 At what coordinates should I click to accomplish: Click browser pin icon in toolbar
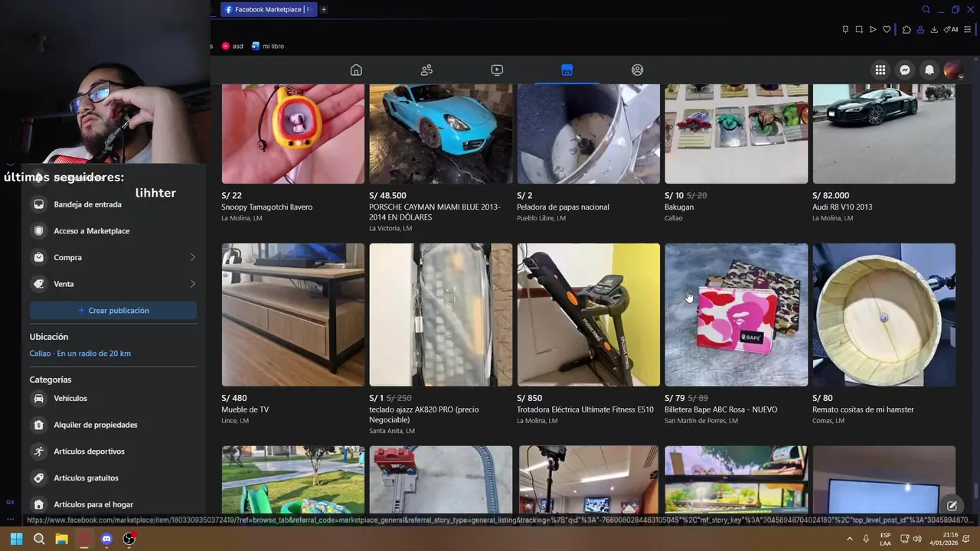click(x=845, y=29)
